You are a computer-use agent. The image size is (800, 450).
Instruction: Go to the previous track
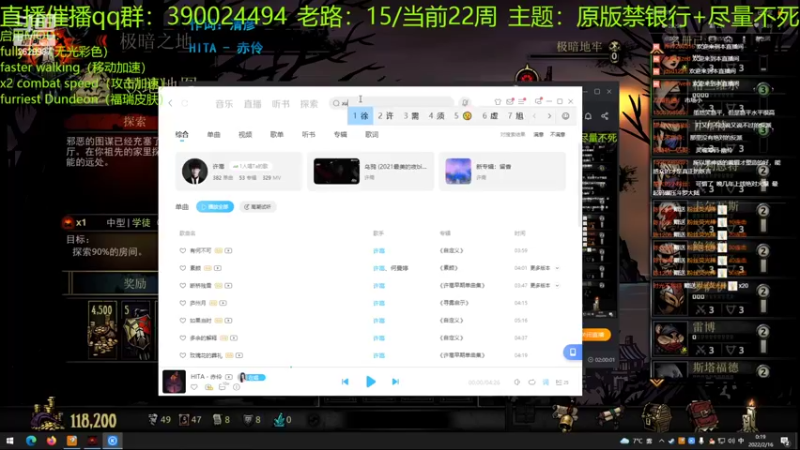tap(345, 382)
